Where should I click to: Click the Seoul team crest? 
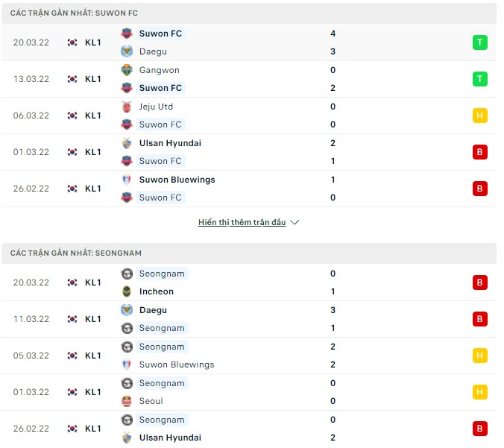pyautogui.click(x=126, y=401)
